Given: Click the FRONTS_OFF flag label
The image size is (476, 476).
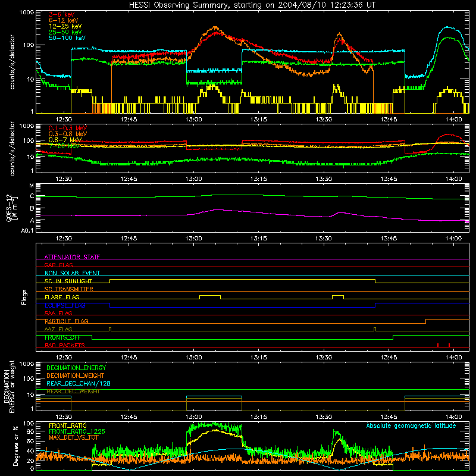Looking at the screenshot, I should (x=62, y=337).
